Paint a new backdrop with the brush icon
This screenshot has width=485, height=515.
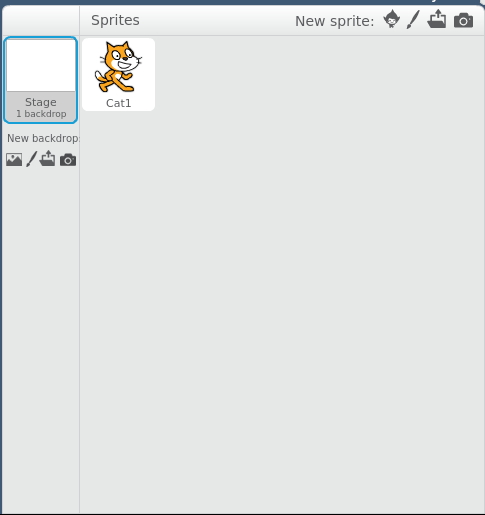[32, 159]
